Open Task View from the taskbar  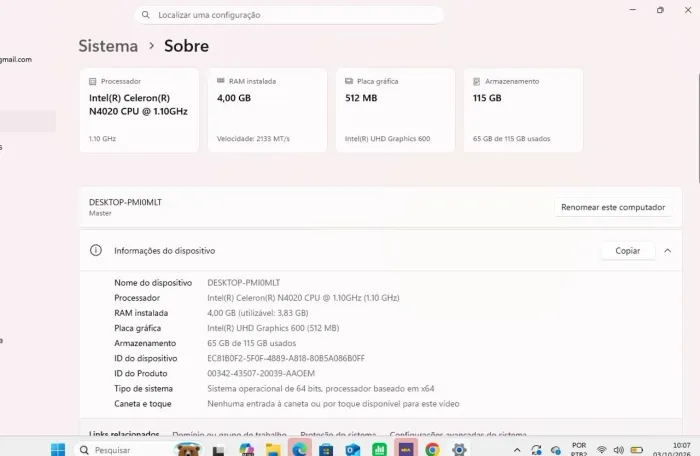218,450
